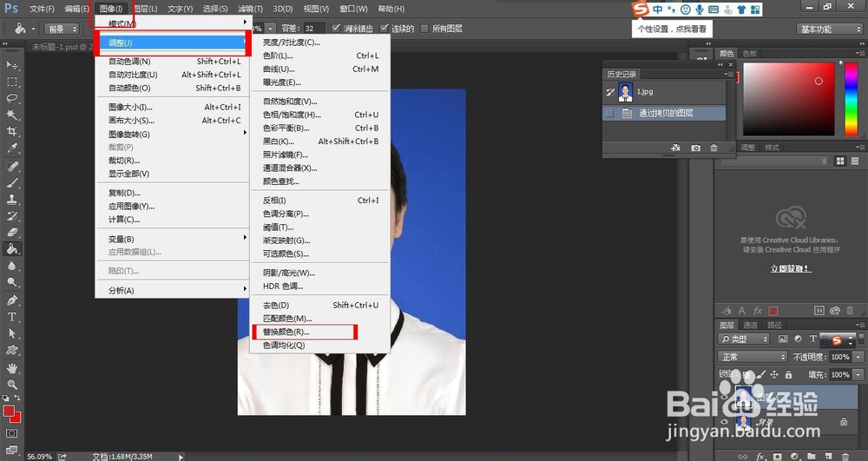The image size is (868, 461).
Task: Select the Zoom tool
Action: pos(12,385)
